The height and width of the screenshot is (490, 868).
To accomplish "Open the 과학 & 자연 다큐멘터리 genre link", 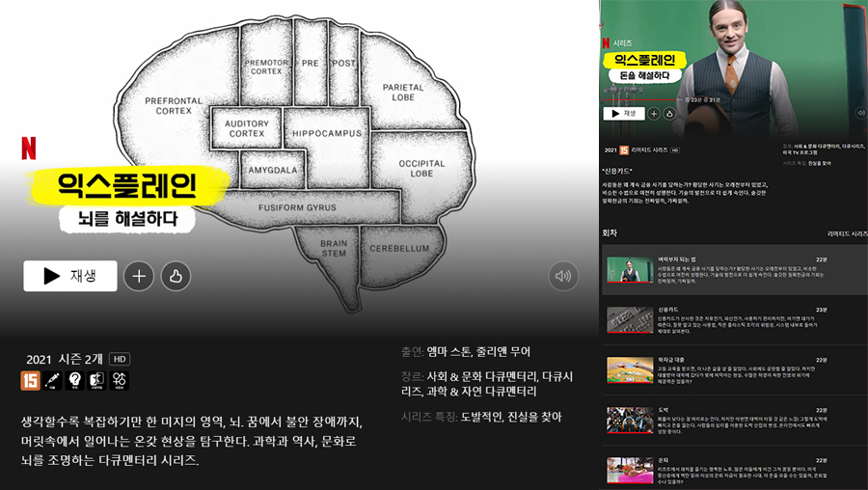I will point(481,391).
